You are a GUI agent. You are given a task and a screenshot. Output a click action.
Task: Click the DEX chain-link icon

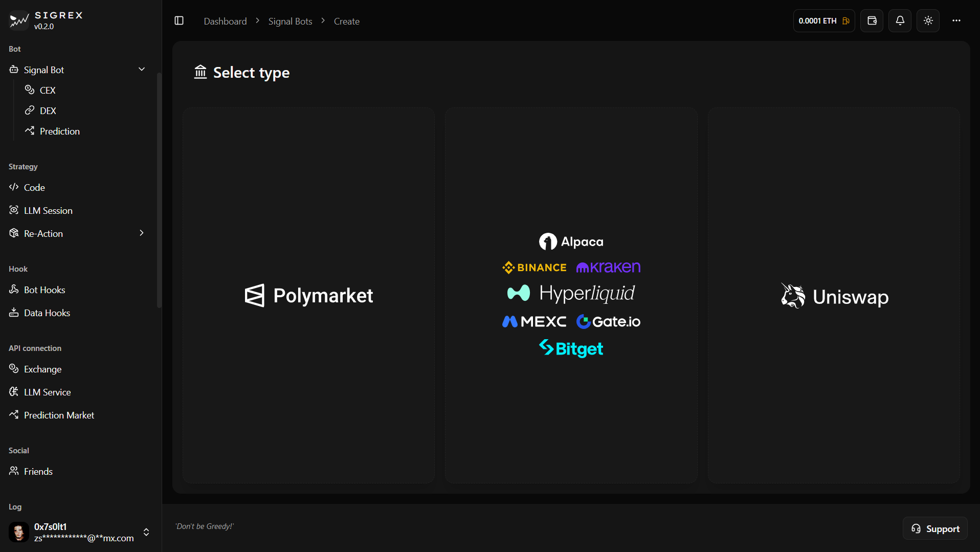pyautogui.click(x=30, y=111)
